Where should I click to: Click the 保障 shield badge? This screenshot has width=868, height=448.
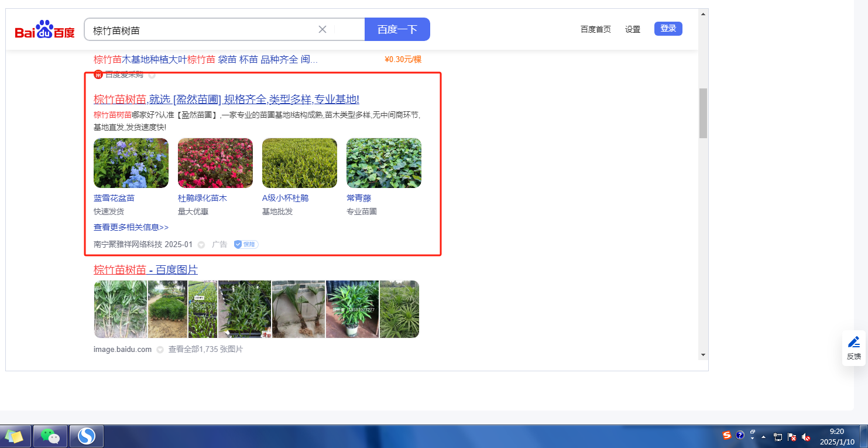(246, 244)
